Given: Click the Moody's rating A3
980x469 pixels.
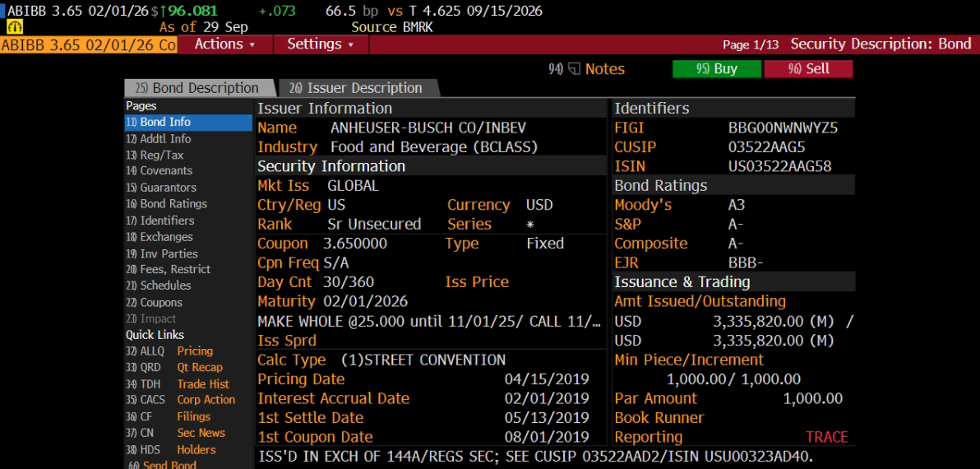Looking at the screenshot, I should click(x=737, y=205).
